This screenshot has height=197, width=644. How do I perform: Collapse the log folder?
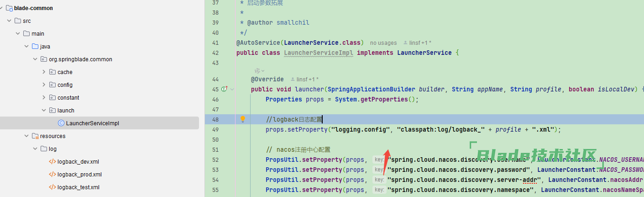[x=35, y=149]
